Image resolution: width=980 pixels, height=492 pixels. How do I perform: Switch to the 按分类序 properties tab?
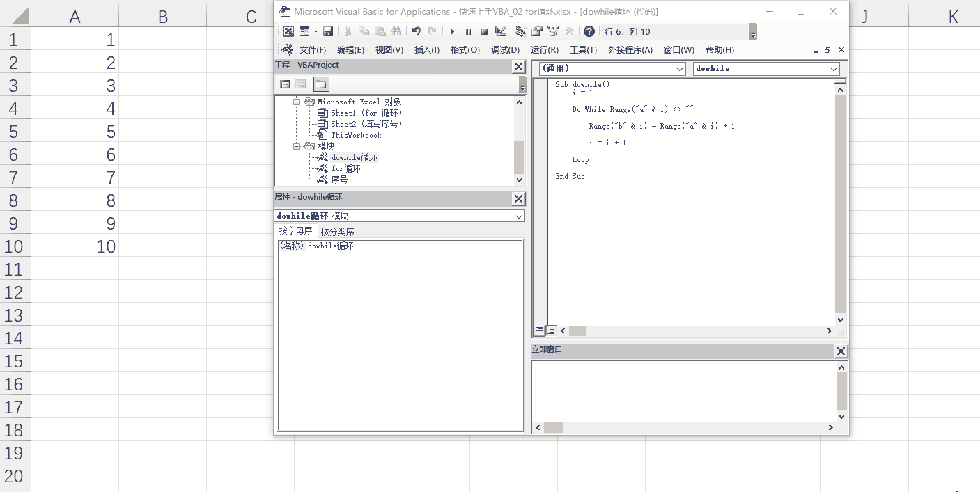(337, 232)
